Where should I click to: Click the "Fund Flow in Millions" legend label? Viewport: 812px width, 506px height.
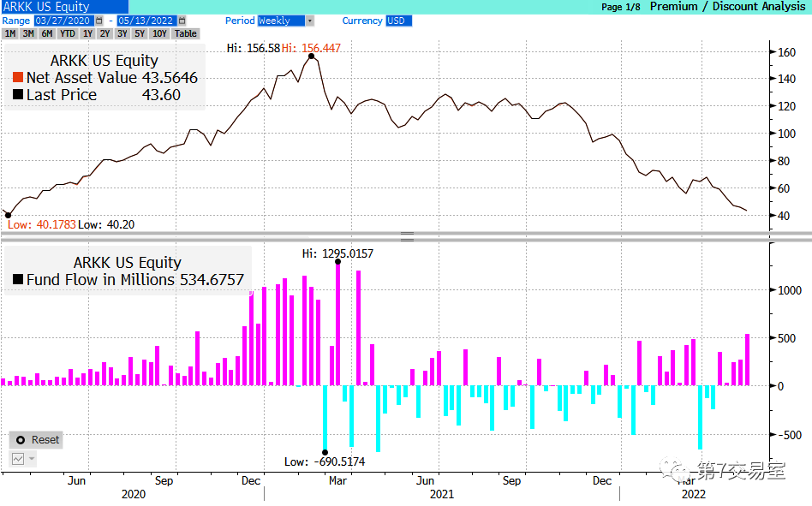(101, 279)
